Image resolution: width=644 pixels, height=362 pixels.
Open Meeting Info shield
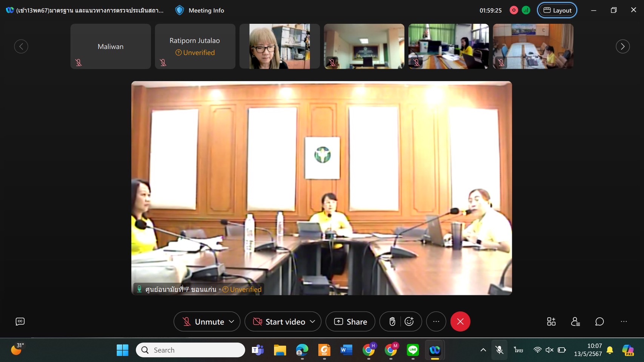[180, 10]
